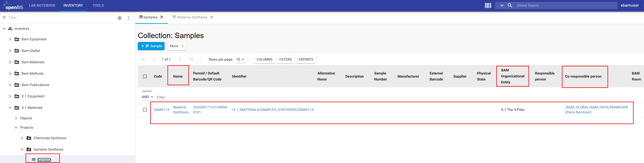Image resolution: width=644 pixels, height=163 pixels.
Task: Check the SAM5114 row checkbox
Action: 145,110
